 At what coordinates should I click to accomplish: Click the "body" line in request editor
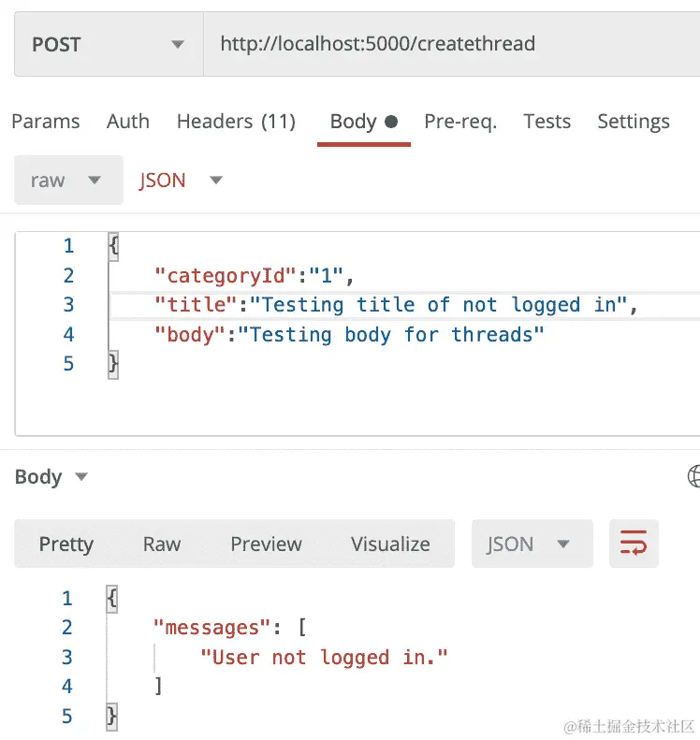coord(349,335)
